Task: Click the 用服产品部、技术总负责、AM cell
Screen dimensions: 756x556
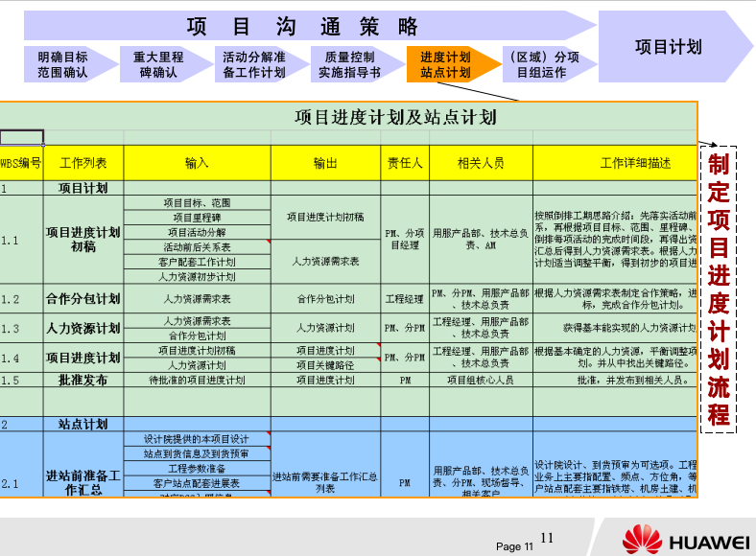Action: 482,240
